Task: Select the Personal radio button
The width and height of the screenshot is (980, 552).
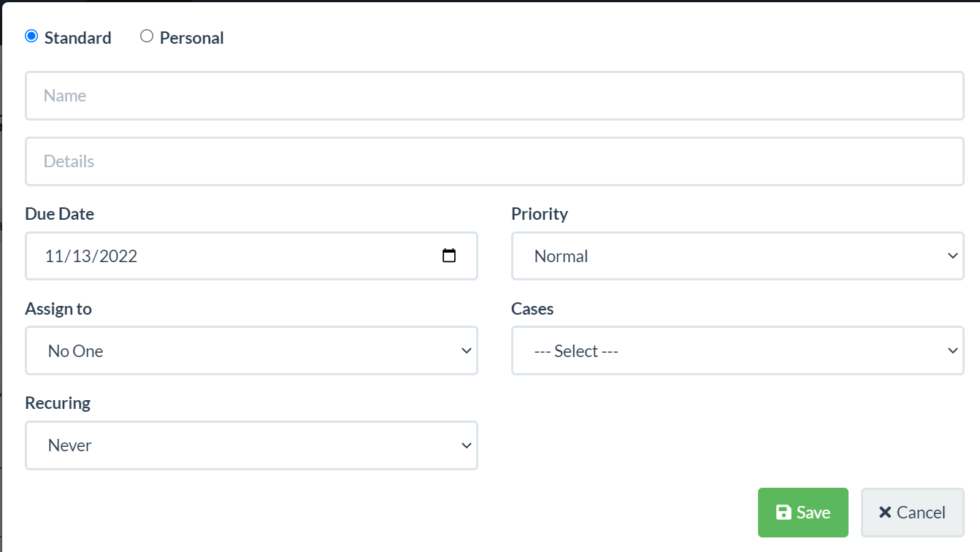Action: (x=146, y=35)
